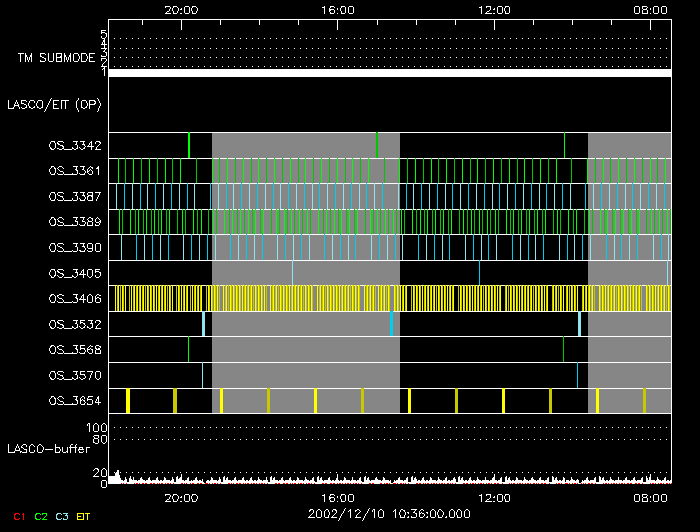
Task: Select the EIT legend label
Action: click(84, 516)
